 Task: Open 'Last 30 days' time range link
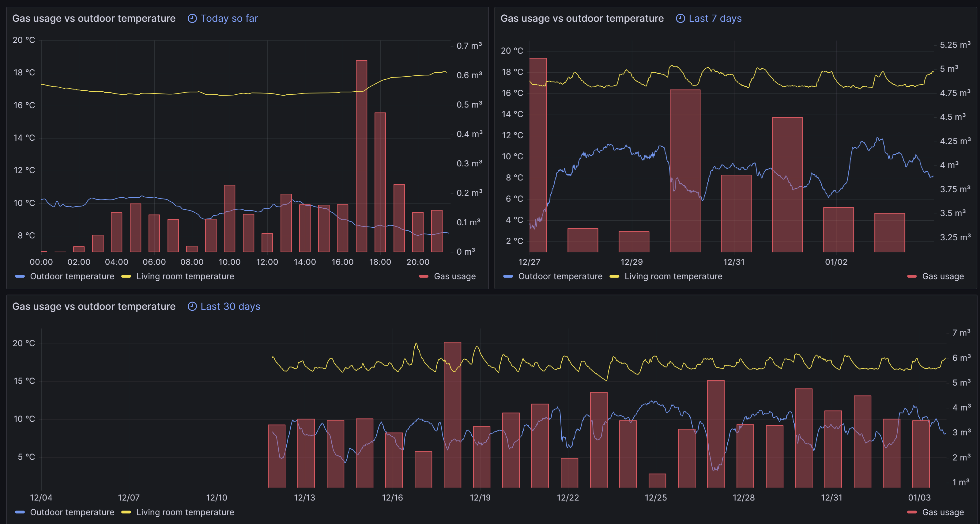click(230, 306)
